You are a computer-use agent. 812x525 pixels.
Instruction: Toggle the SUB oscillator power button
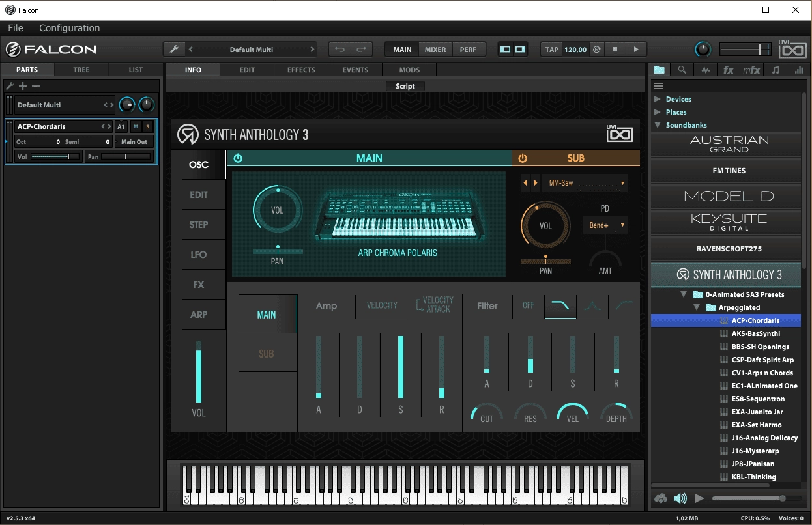523,158
